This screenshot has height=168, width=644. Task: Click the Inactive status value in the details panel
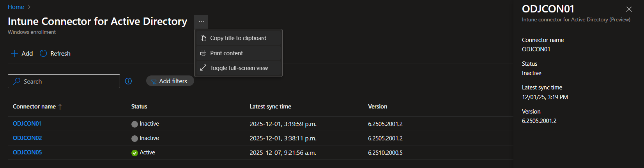tap(532, 73)
